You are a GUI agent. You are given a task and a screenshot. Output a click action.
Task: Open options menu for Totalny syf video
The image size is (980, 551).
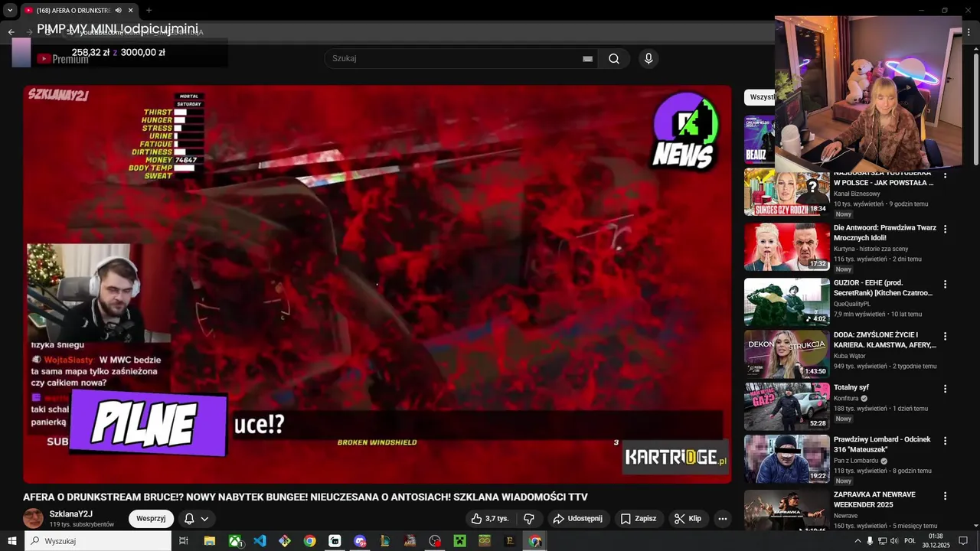[x=945, y=389]
